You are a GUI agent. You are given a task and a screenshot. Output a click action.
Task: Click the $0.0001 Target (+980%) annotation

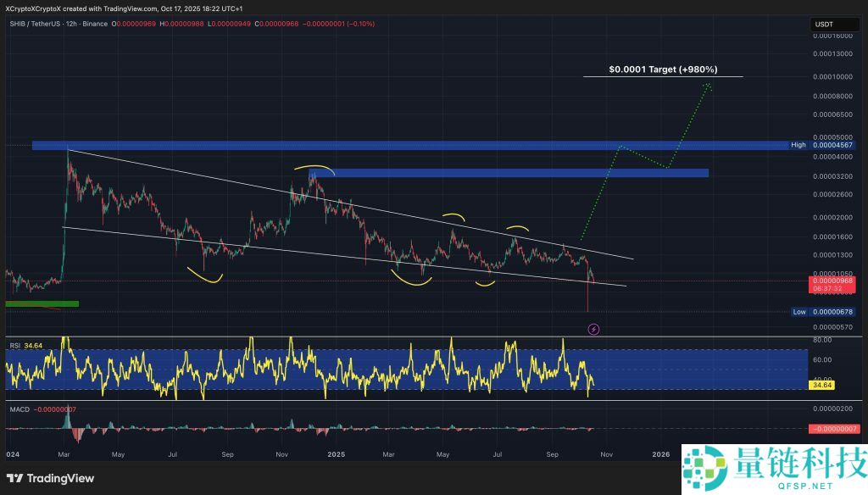tap(663, 70)
